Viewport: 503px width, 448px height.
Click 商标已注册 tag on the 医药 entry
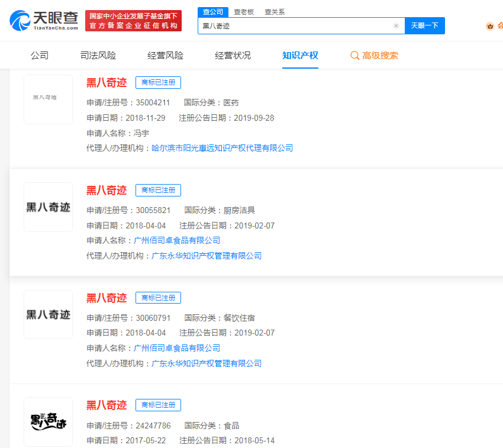pyautogui.click(x=158, y=82)
